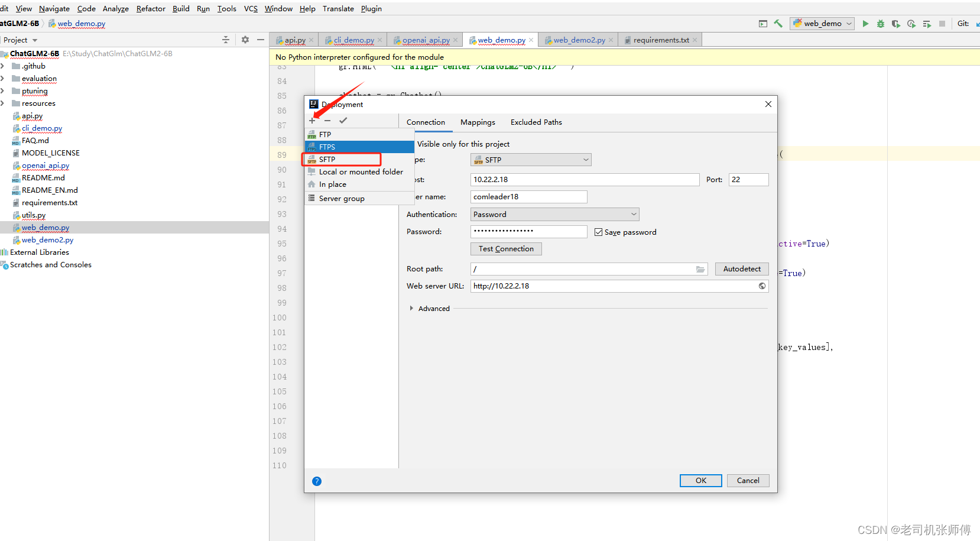This screenshot has height=541, width=980.
Task: Expand the Advanced section
Action: pos(411,309)
